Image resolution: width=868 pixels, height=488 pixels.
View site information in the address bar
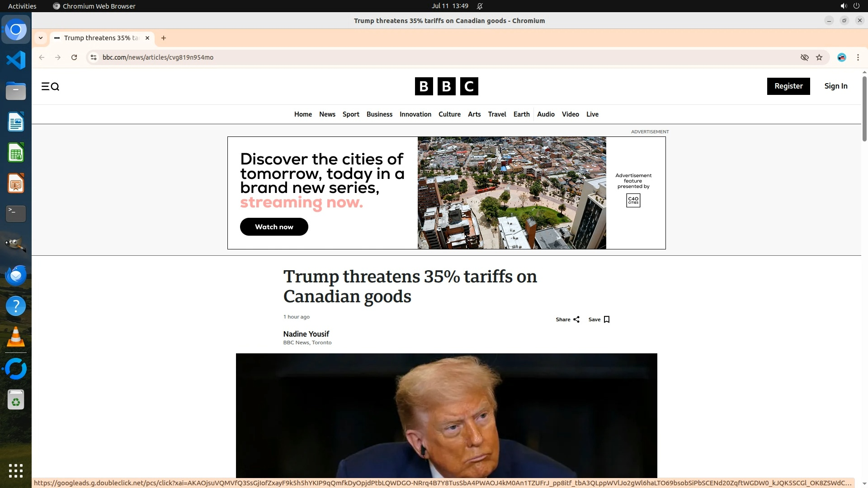click(94, 57)
